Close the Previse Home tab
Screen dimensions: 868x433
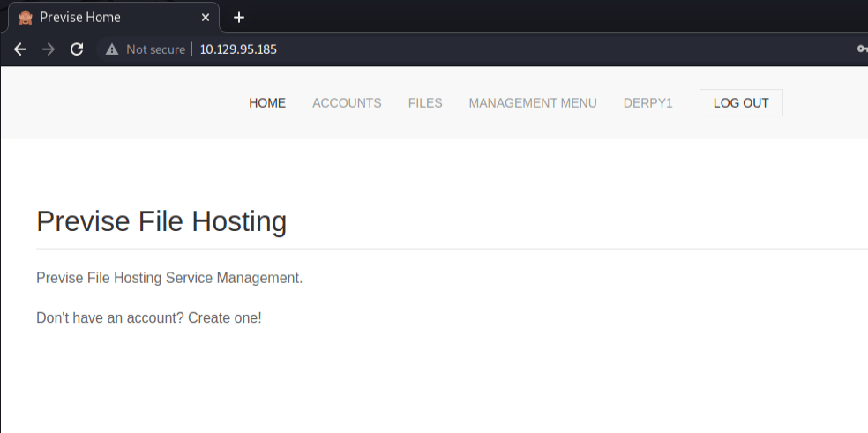[206, 18]
